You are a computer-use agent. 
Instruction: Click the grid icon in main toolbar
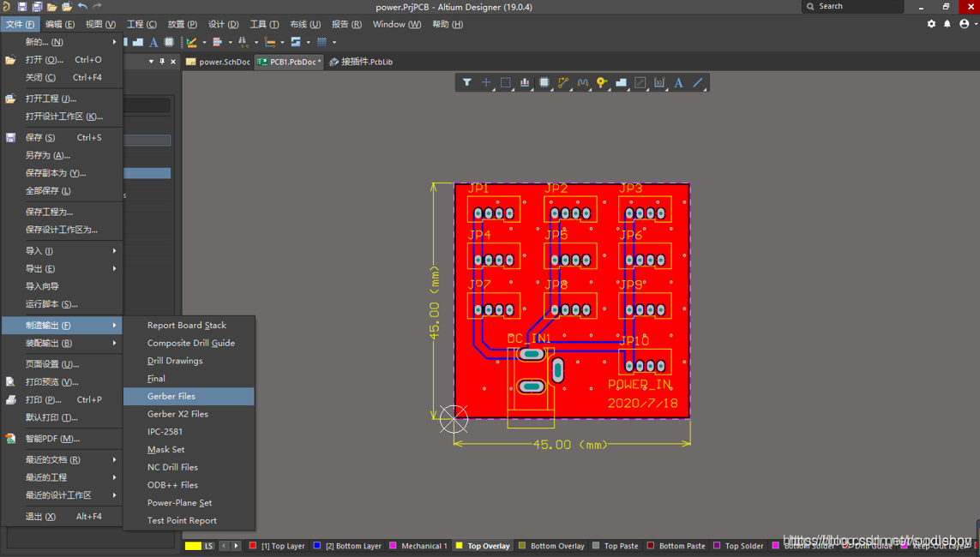[322, 42]
